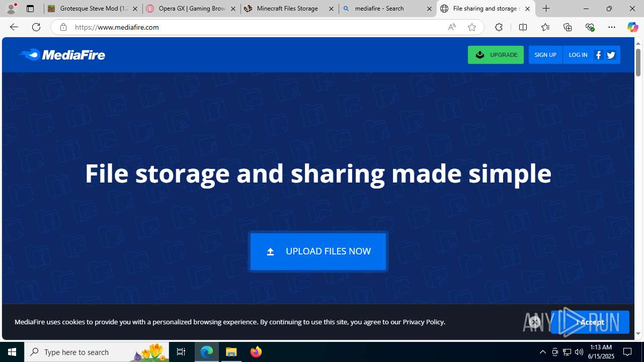Screen dimensions: 644x362
Task: Click the SIGN UP button
Action: [545, 55]
